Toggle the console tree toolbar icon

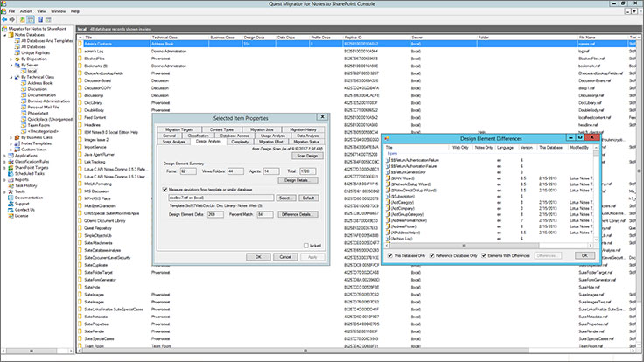click(x=31, y=19)
